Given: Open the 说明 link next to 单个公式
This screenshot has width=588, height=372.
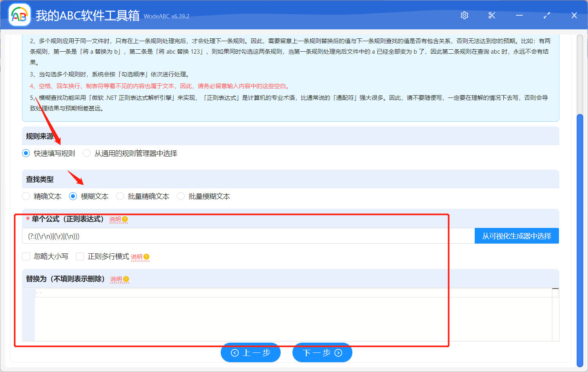Looking at the screenshot, I should (115, 219).
